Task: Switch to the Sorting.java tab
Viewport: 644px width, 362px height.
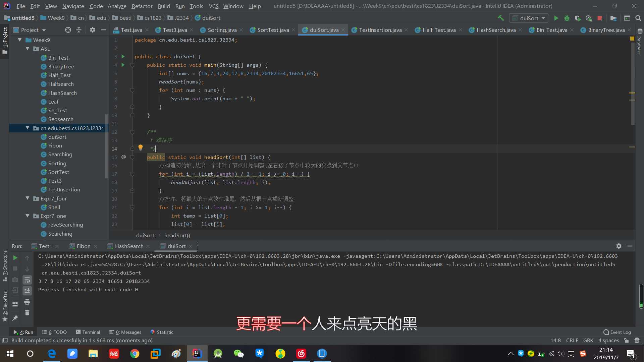Action: click(x=222, y=29)
